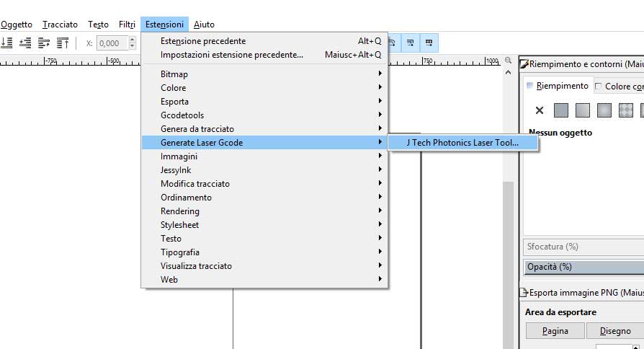This screenshot has width=644, height=349.
Task: Increase the X coordinate with the up stepper
Action: pyautogui.click(x=133, y=40)
